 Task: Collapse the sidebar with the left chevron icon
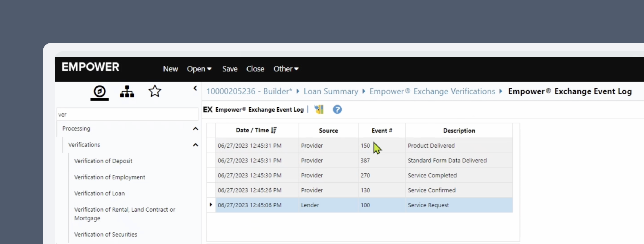coord(195,88)
